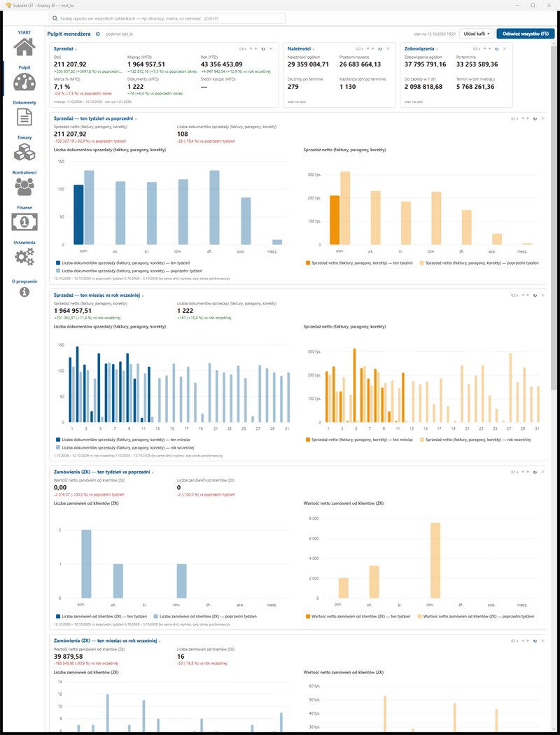Refresh the 'Sprzedaż — ten tydzień vs poprzedni' tile
This screenshot has width=560, height=735.
(x=535, y=118)
